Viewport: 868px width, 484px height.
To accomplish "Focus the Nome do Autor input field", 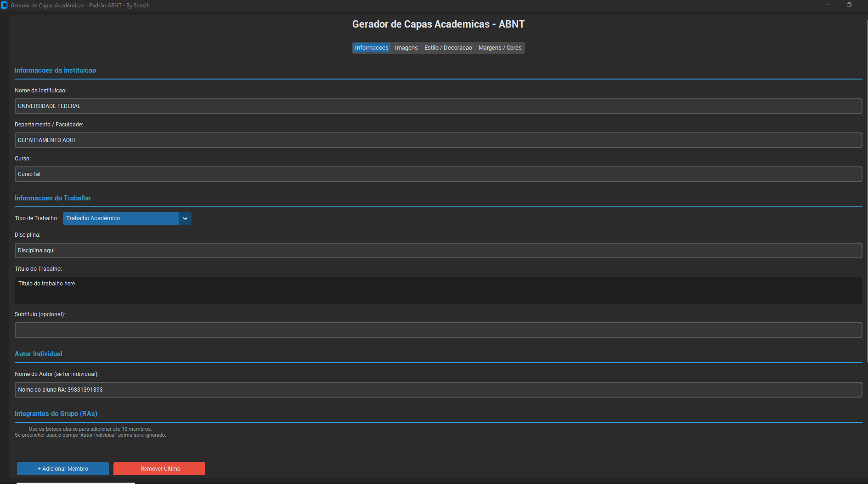I will tap(438, 390).
